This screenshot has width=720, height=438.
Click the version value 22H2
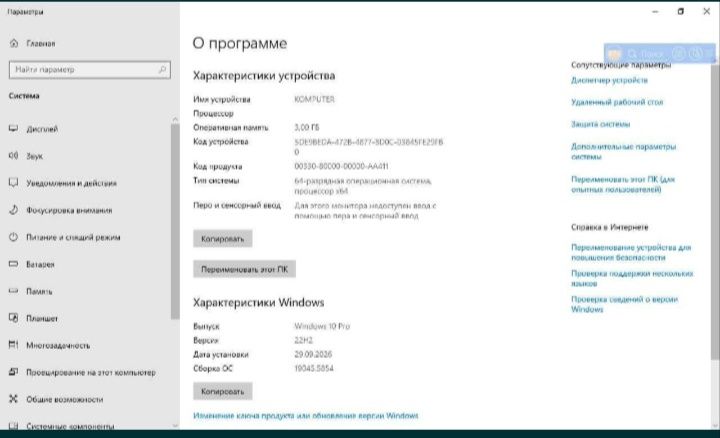pos(304,340)
